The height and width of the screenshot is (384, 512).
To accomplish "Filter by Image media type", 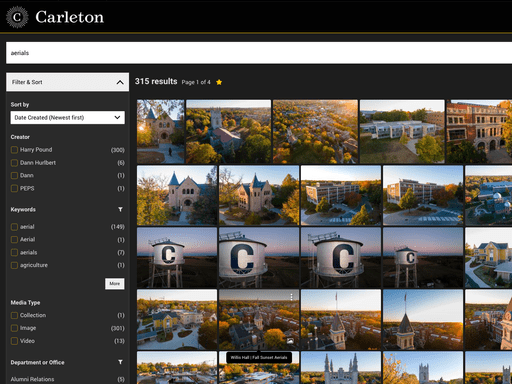I will [x=14, y=328].
